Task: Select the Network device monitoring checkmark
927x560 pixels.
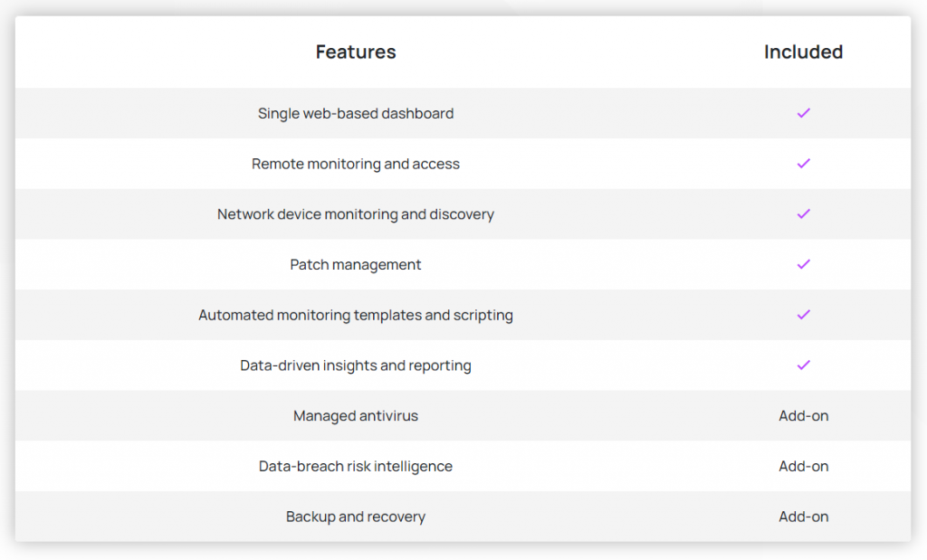Action: (803, 214)
